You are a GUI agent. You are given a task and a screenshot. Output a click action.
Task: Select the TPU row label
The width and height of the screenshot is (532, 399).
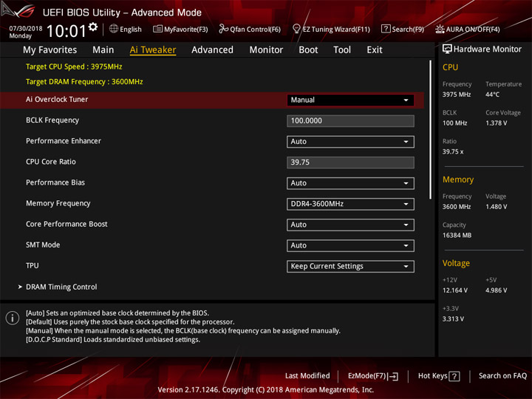(x=33, y=265)
